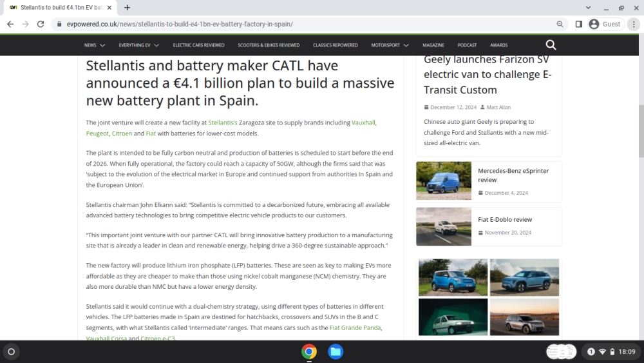Image resolution: width=644 pixels, height=363 pixels.
Task: Expand the NEWS menu
Action: 95,45
